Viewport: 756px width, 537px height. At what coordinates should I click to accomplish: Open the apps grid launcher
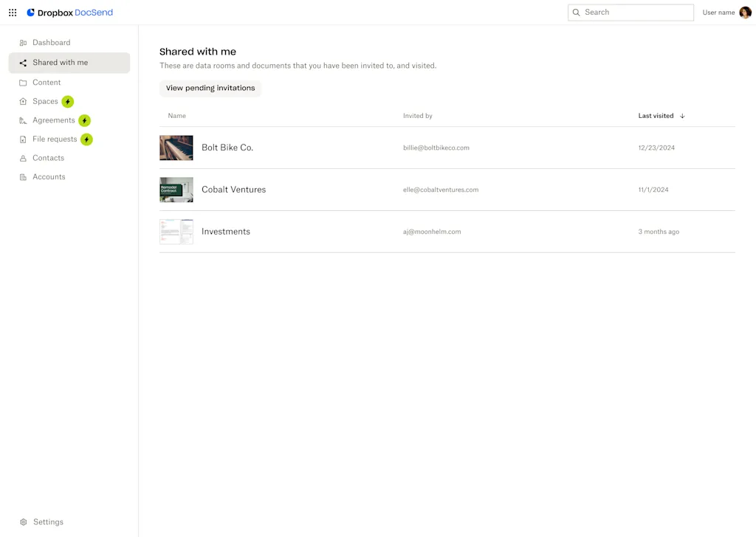(x=12, y=13)
